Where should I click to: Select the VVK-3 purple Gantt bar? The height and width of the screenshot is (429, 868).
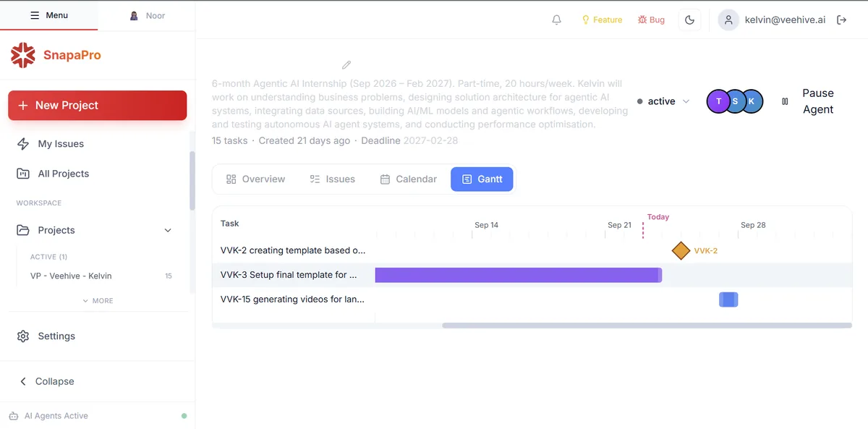coord(518,275)
